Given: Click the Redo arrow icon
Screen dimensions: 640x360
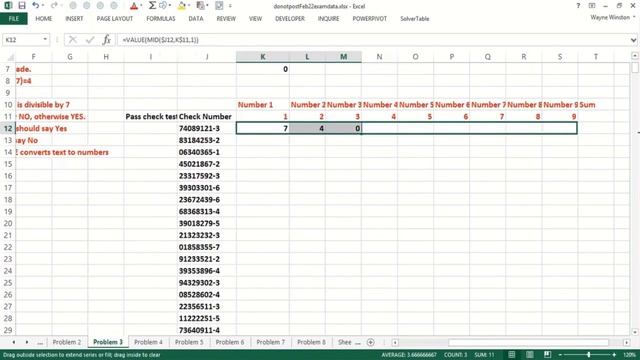Looking at the screenshot, I should pyautogui.click(x=53, y=6).
